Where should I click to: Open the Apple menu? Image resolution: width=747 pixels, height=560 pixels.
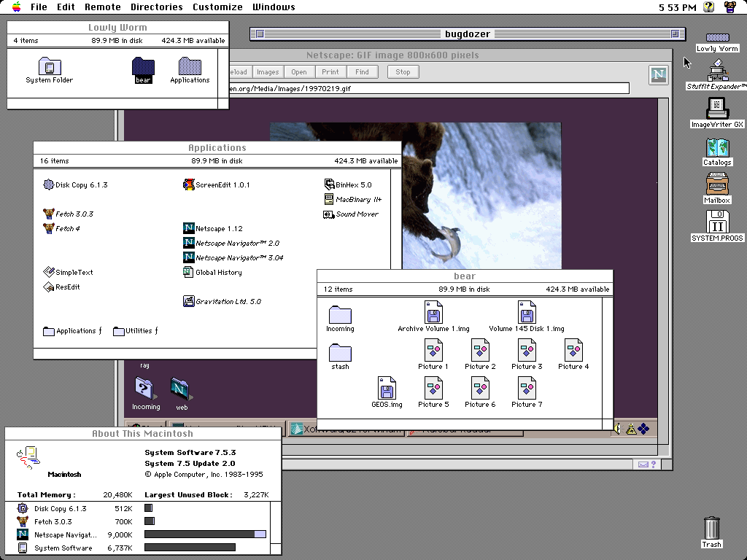click(16, 7)
